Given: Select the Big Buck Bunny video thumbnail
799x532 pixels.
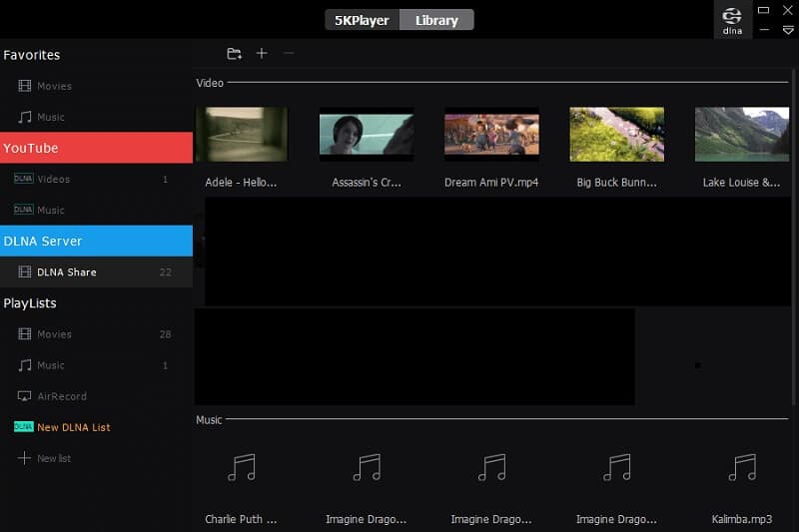Looking at the screenshot, I should (616, 135).
